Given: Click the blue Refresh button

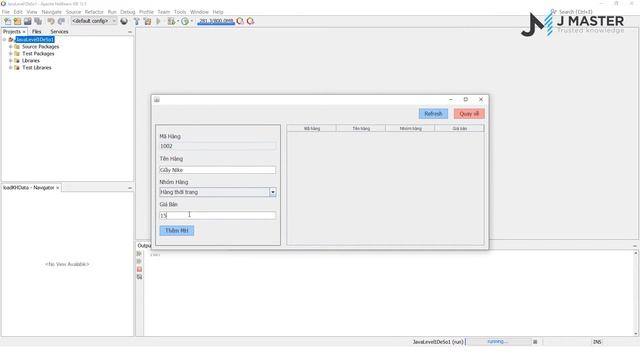Looking at the screenshot, I should [x=433, y=114].
